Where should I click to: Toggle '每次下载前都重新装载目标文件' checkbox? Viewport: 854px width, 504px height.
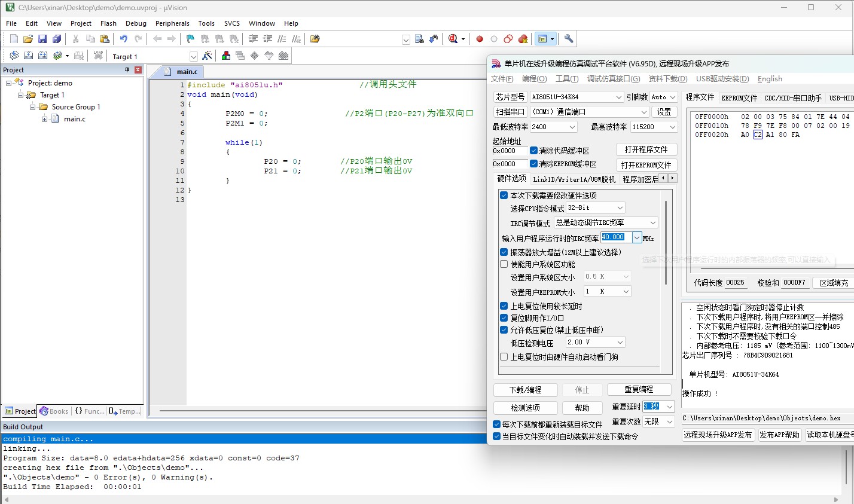pyautogui.click(x=496, y=424)
